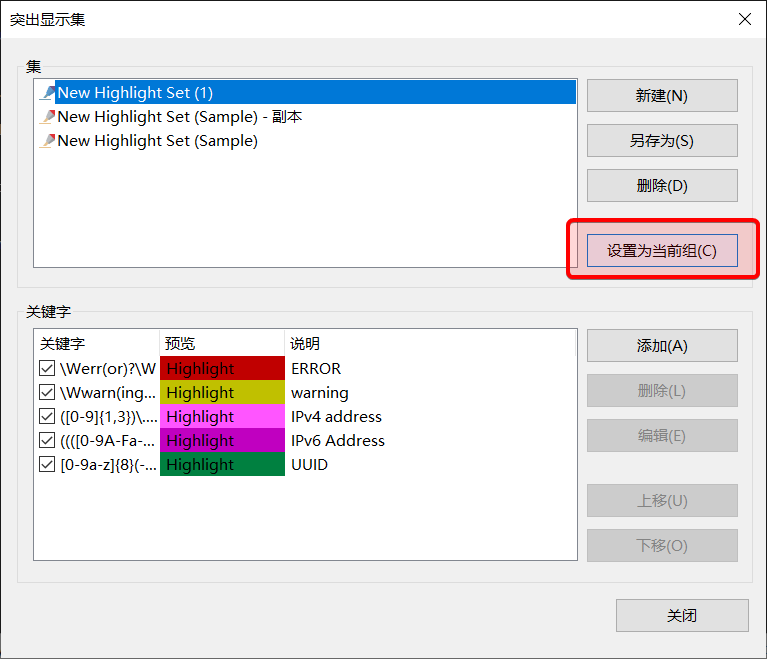Add a keyword with 添加(A) button
767x659 pixels.
(x=662, y=346)
